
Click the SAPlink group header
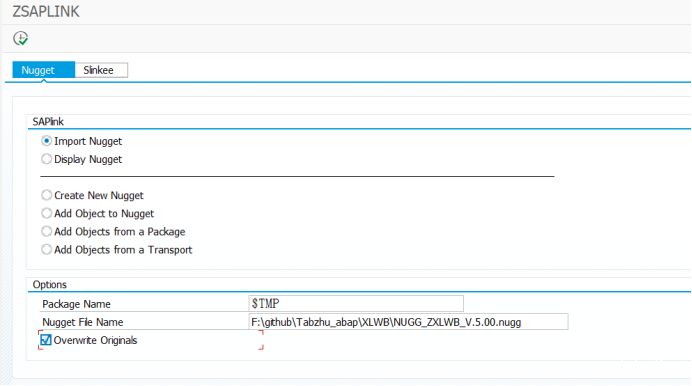tap(48, 121)
